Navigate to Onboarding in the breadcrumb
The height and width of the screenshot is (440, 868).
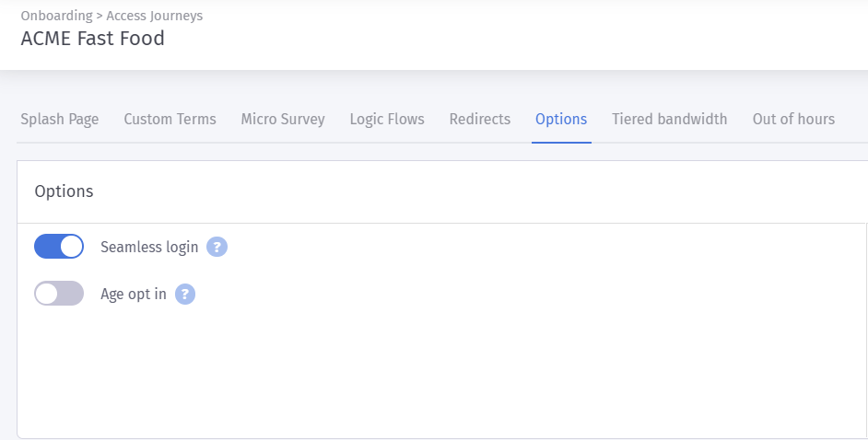click(56, 16)
